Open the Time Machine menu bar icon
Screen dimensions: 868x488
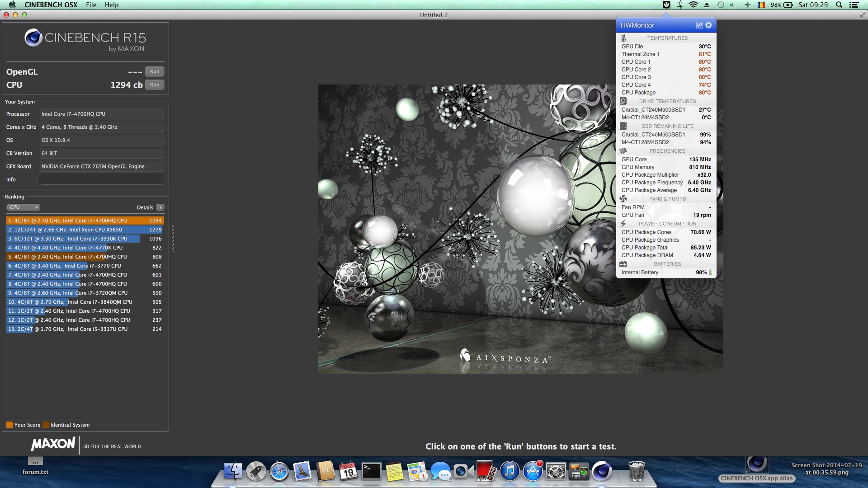720,5
